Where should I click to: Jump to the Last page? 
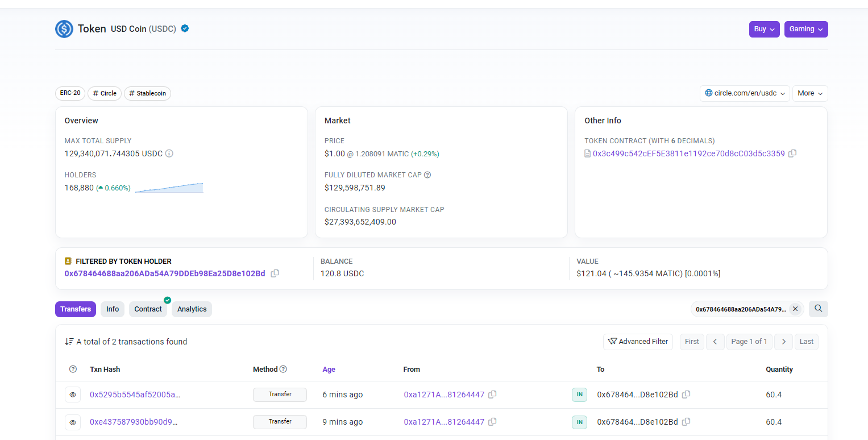[x=807, y=342]
